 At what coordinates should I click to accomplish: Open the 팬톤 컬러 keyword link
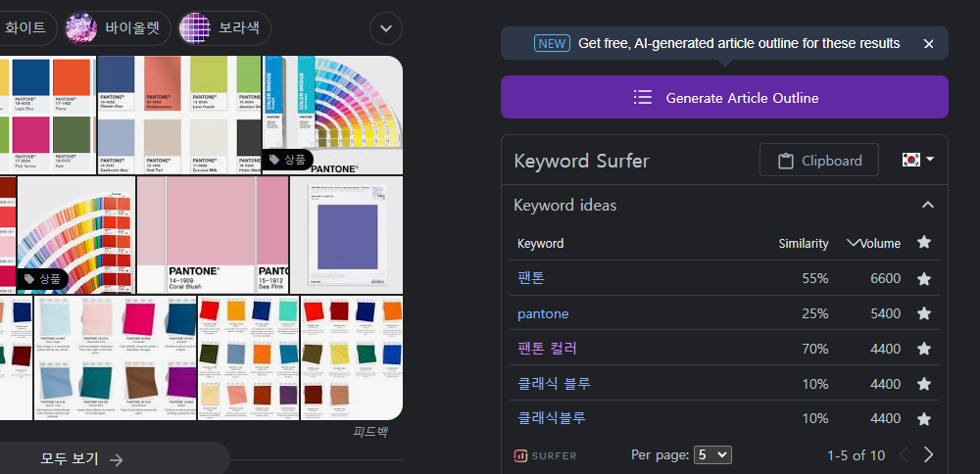tap(547, 349)
